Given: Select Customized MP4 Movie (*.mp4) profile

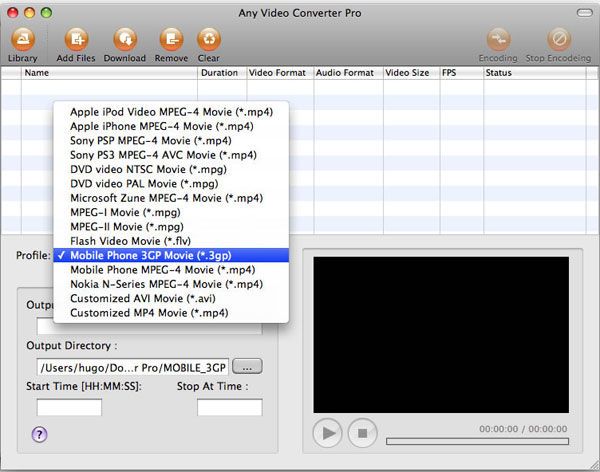Looking at the screenshot, I should pos(171,313).
